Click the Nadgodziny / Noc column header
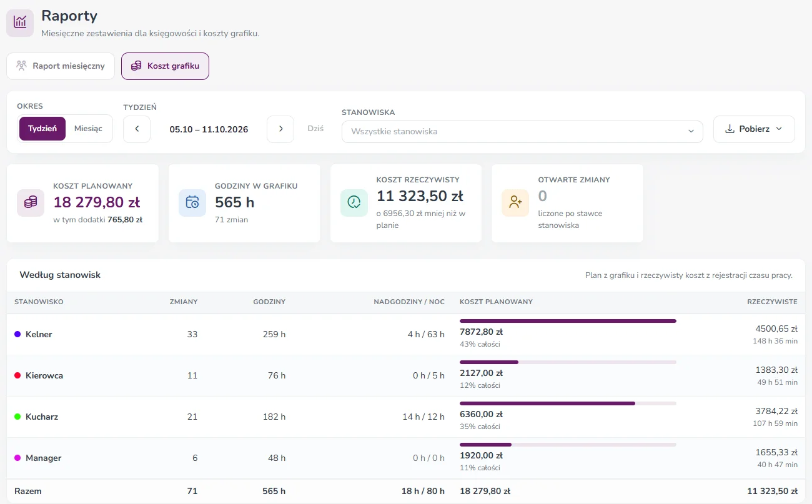812x504 pixels. pos(409,302)
